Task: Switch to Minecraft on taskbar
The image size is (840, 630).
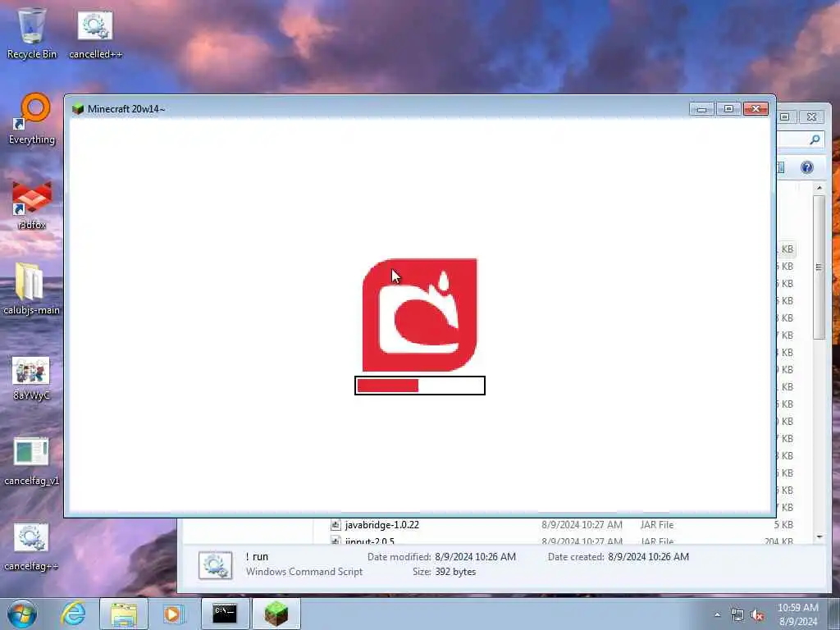Action: coord(276,614)
